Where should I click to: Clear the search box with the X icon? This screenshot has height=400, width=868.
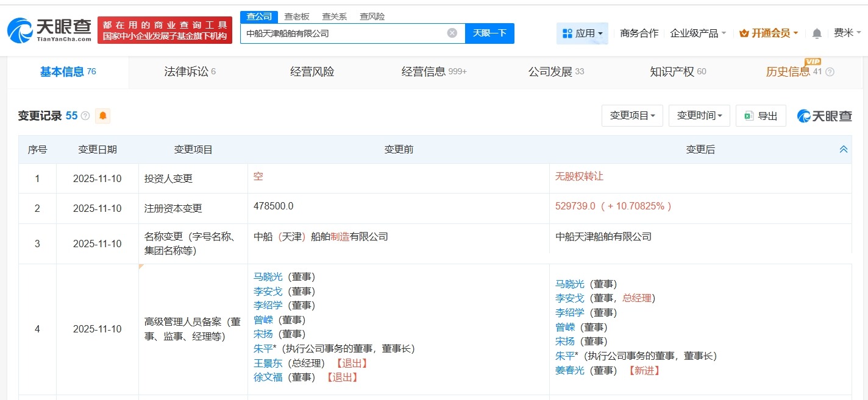point(451,33)
